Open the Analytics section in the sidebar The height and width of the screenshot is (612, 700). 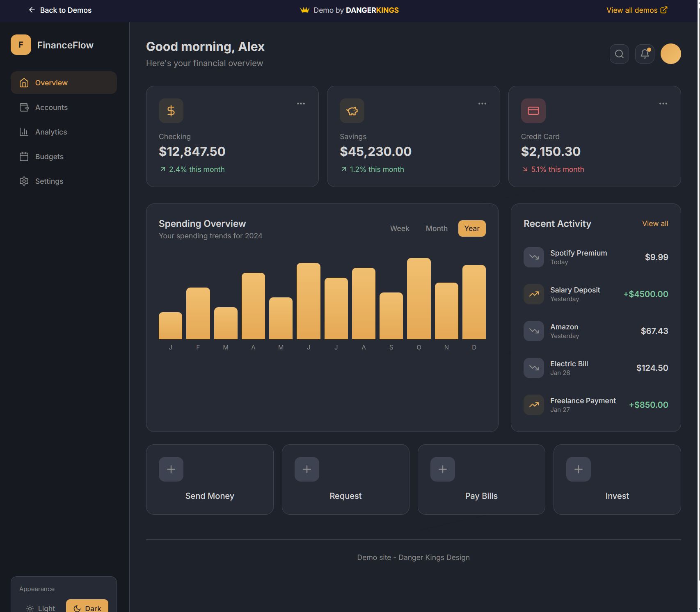[x=51, y=132]
